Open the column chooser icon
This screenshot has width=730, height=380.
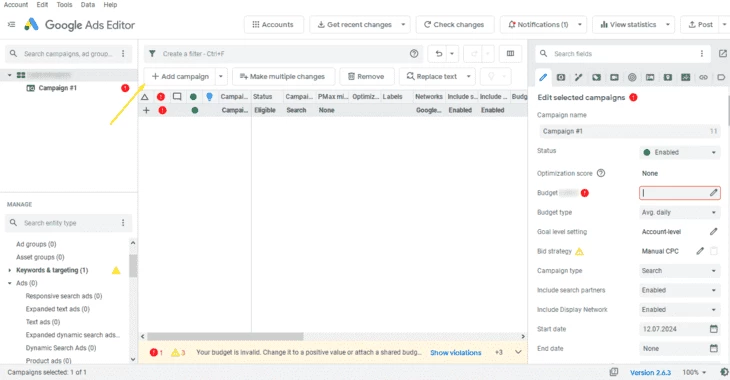point(510,54)
